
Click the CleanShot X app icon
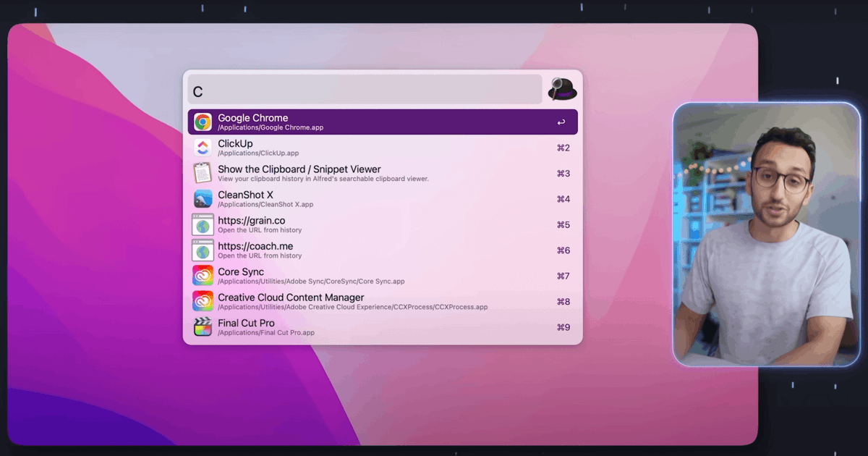[203, 199]
